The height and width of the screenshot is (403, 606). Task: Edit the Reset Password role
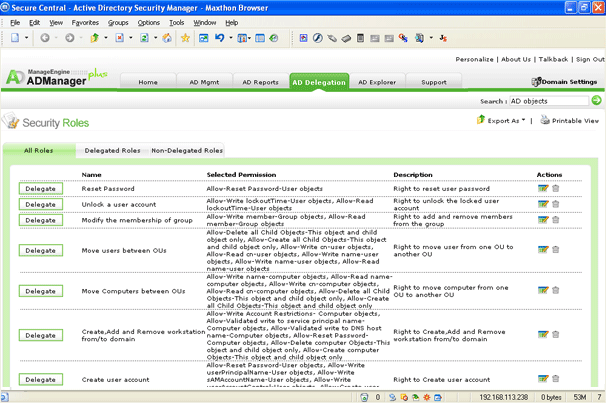pyautogui.click(x=543, y=189)
